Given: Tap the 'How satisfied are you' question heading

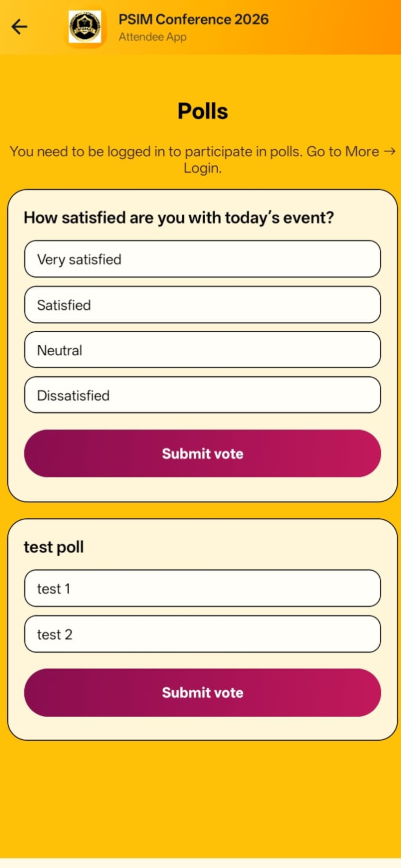Looking at the screenshot, I should tap(179, 217).
